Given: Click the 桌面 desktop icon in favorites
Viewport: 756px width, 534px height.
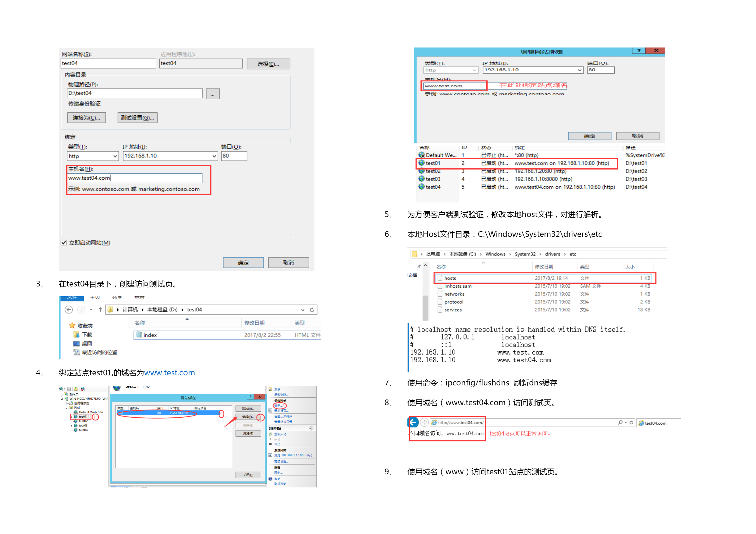Looking at the screenshot, I should pos(76,343).
